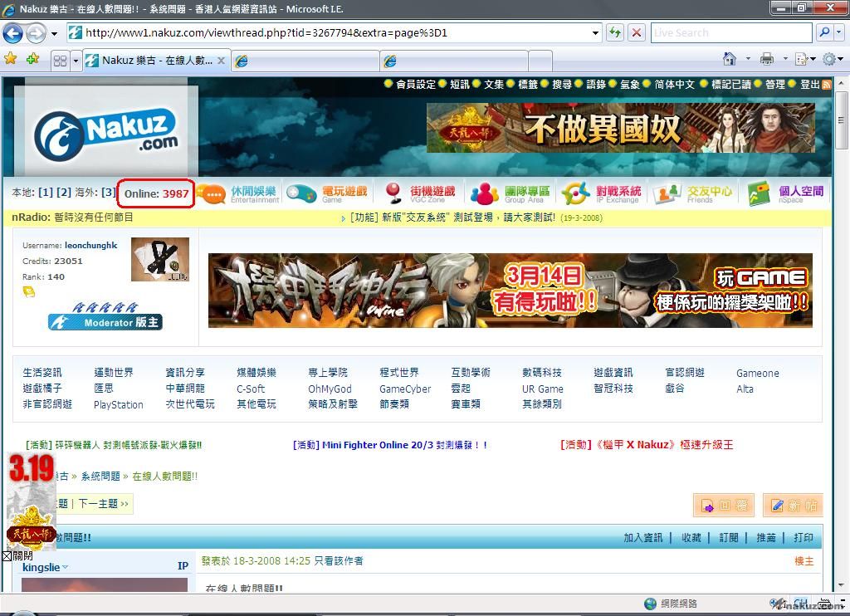Viewport: 850px width, 616px height.
Task: Click the 只看該作者 filter link
Action: [x=339, y=560]
